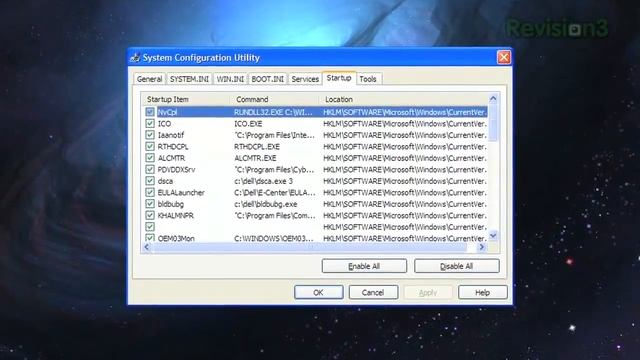
Task: Disable the RTHDCPL startup checkbox
Action: (x=150, y=146)
